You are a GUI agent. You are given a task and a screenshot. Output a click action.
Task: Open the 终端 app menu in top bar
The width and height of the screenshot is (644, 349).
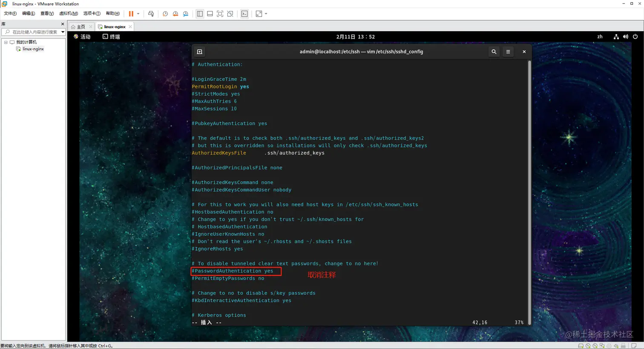coord(111,37)
